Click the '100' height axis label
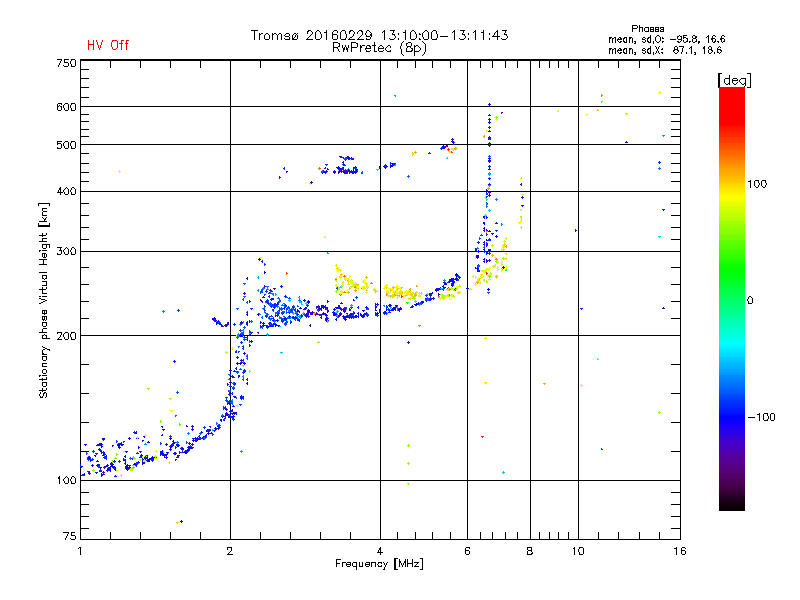Viewport: 800px width, 600px height. click(66, 480)
